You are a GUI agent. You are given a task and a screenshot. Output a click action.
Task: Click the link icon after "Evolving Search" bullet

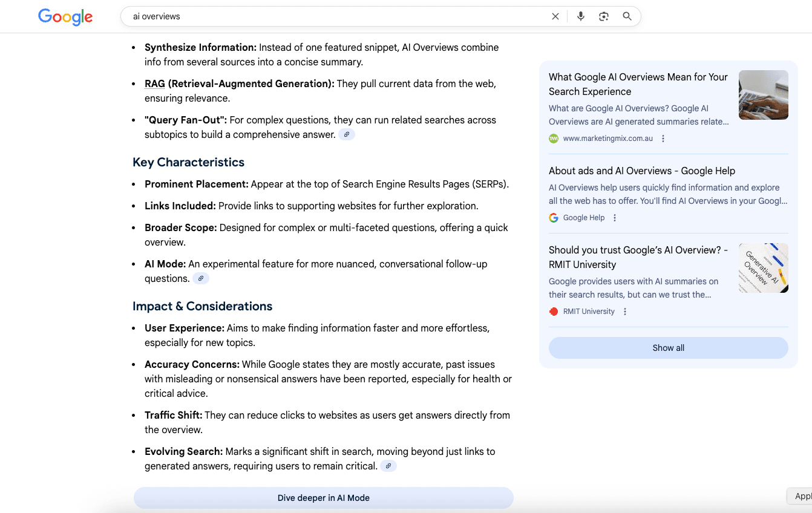tap(388, 465)
